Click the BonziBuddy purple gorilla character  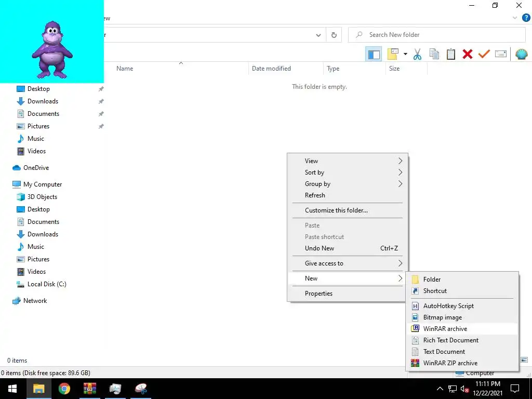[52, 49]
